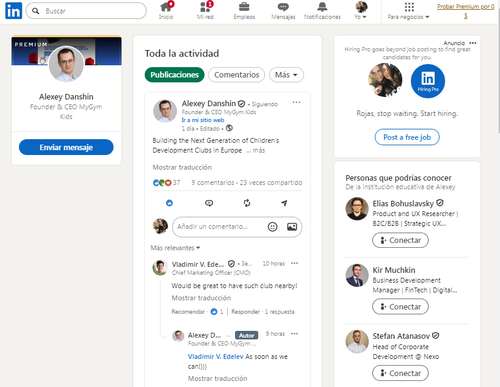Open the 9 comentarios link
This screenshot has height=387, width=500.
pos(213,183)
